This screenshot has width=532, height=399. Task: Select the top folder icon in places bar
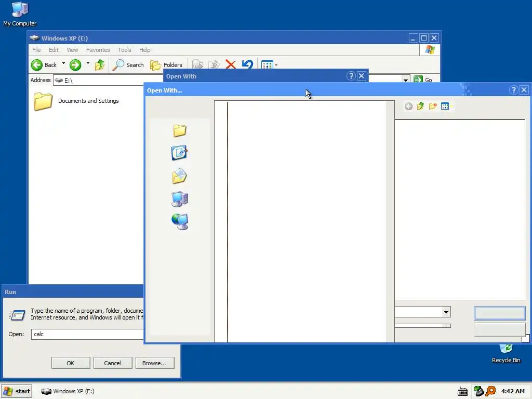pos(179,130)
